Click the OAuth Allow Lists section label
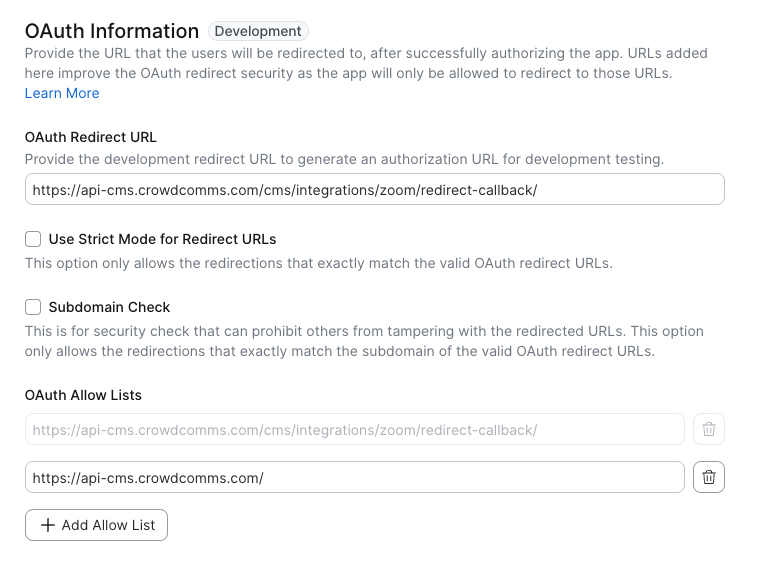Viewport: 778px width, 581px height. (83, 395)
